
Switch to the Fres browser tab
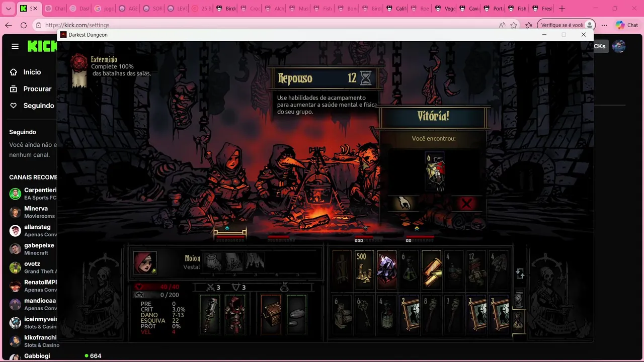[x=541, y=9]
